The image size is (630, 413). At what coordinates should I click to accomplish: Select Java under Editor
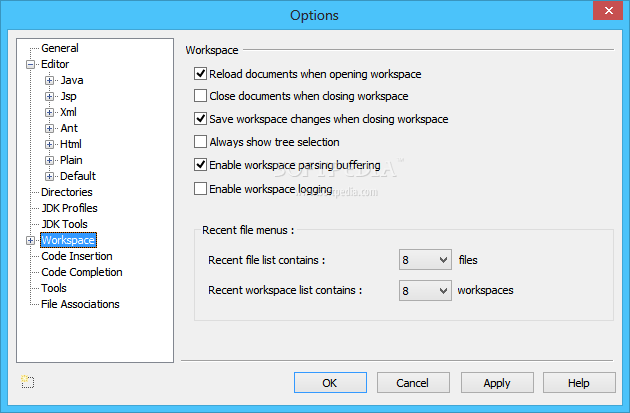click(x=72, y=80)
